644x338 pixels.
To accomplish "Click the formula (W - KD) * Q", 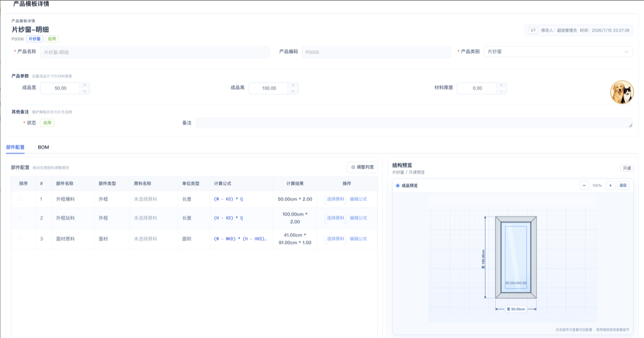I will click(x=229, y=199).
